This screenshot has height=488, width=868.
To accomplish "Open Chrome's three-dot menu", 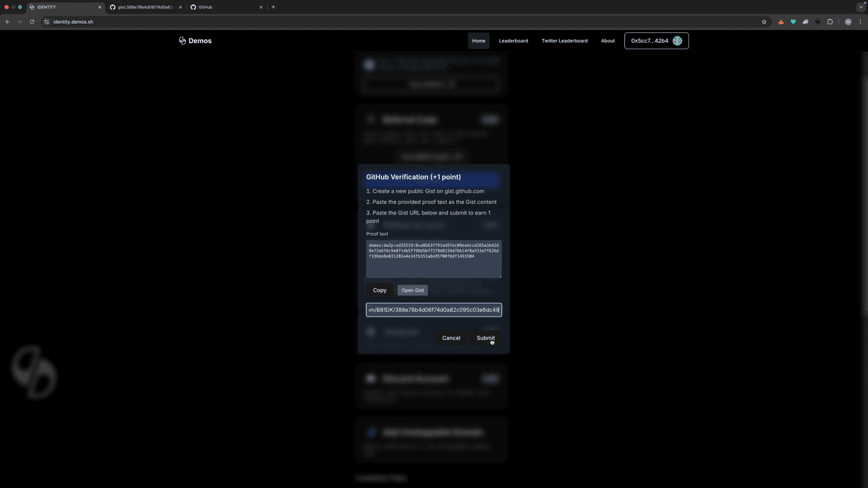I will pyautogui.click(x=861, y=22).
